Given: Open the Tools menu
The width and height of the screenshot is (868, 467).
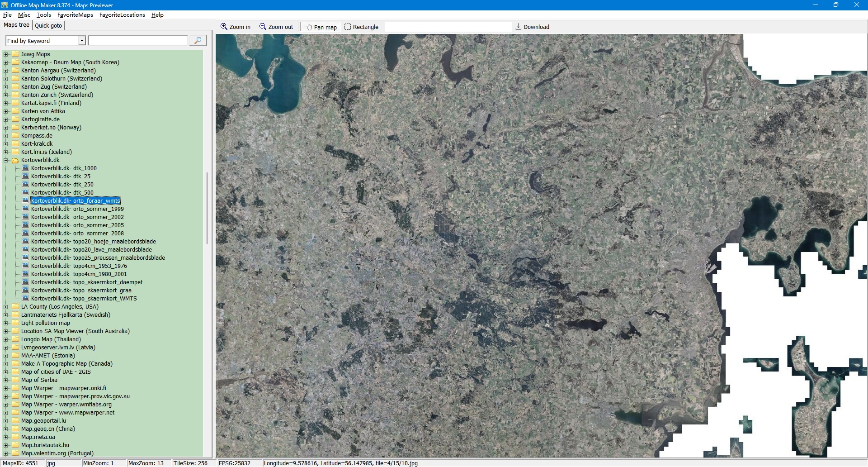Looking at the screenshot, I should [43, 15].
